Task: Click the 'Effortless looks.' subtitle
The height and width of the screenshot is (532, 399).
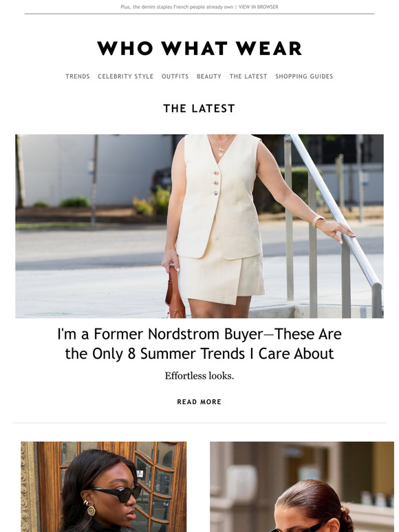Action: 199,376
